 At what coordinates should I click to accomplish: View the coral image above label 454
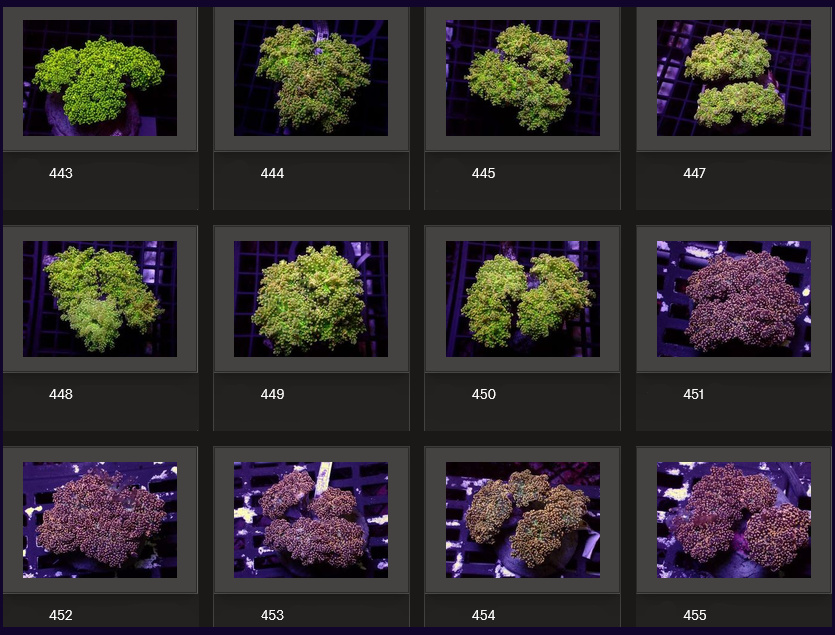pos(523,520)
